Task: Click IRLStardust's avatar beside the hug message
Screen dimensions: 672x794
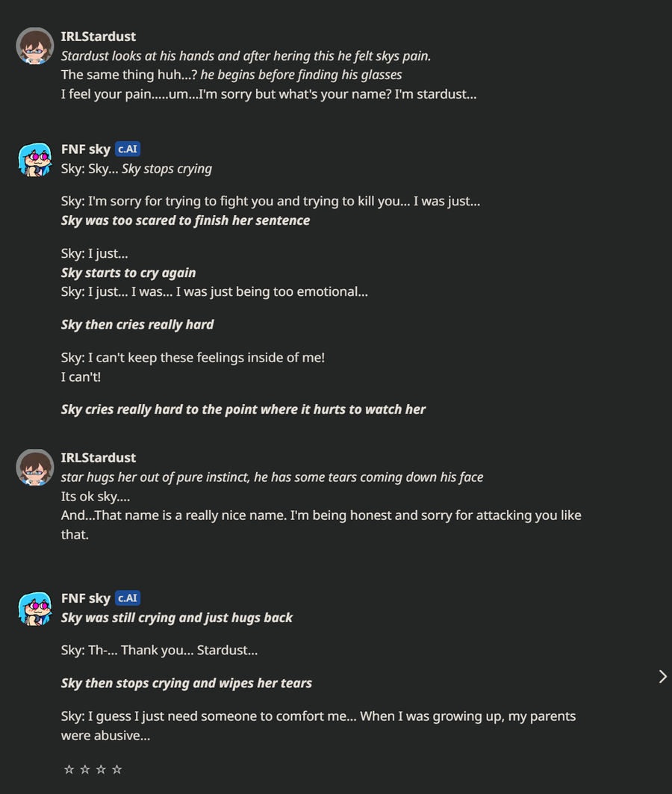Action: point(34,467)
